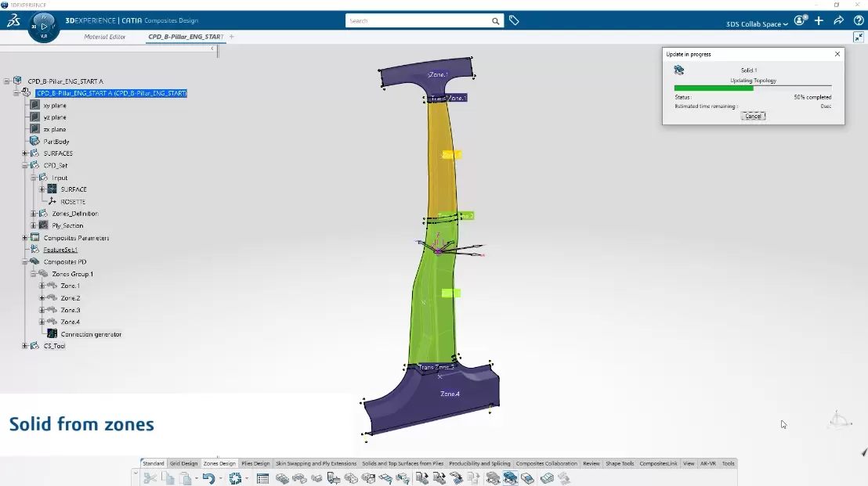Screen dimensions: 868x486
Task: Click the plus add icon
Action: click(x=819, y=21)
